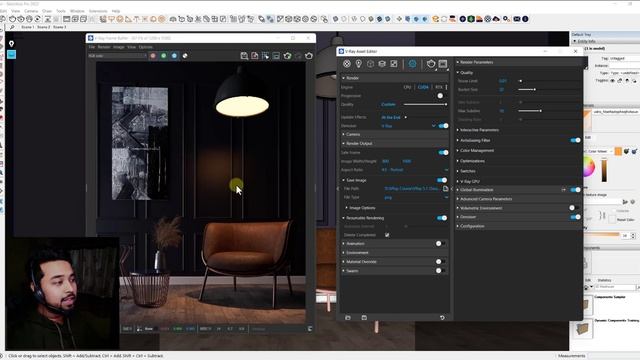The width and height of the screenshot is (640, 360).
Task: Toggle the Denoiser switch under Render
Action: [x=443, y=126]
